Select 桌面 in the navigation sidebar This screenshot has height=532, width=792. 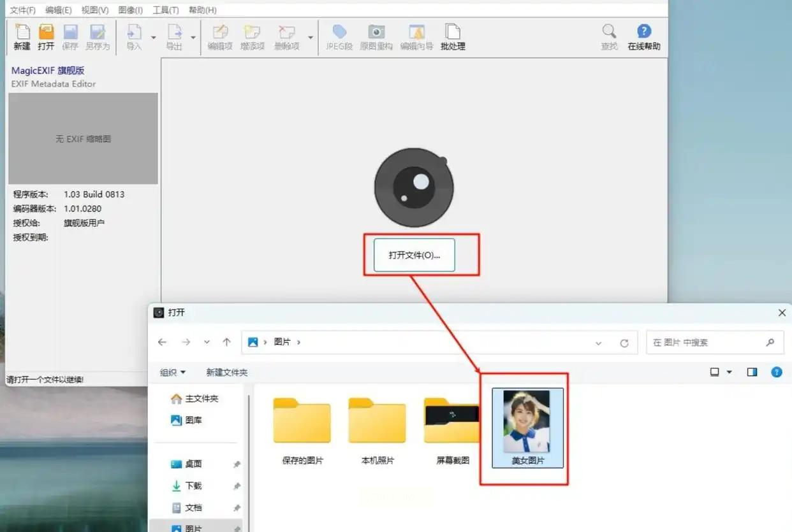point(193,464)
